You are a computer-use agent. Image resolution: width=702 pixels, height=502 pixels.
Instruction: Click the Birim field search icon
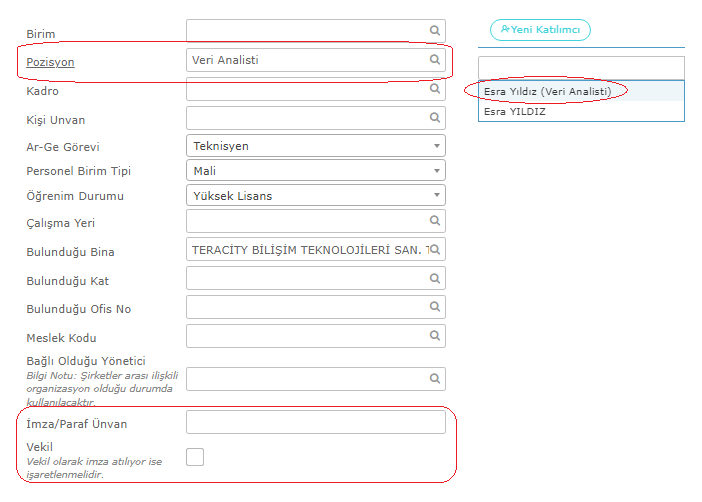pos(435,30)
